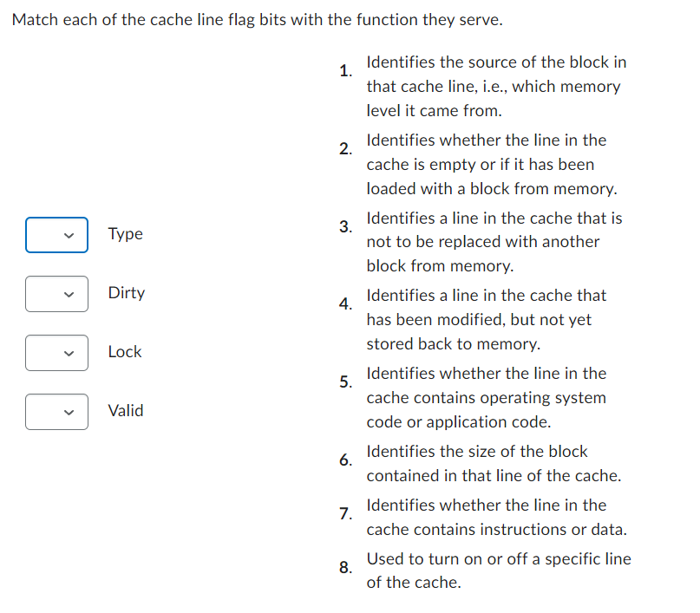This screenshot has height=613, width=700.
Task: Click answer option 1 about block source
Action: (x=495, y=86)
